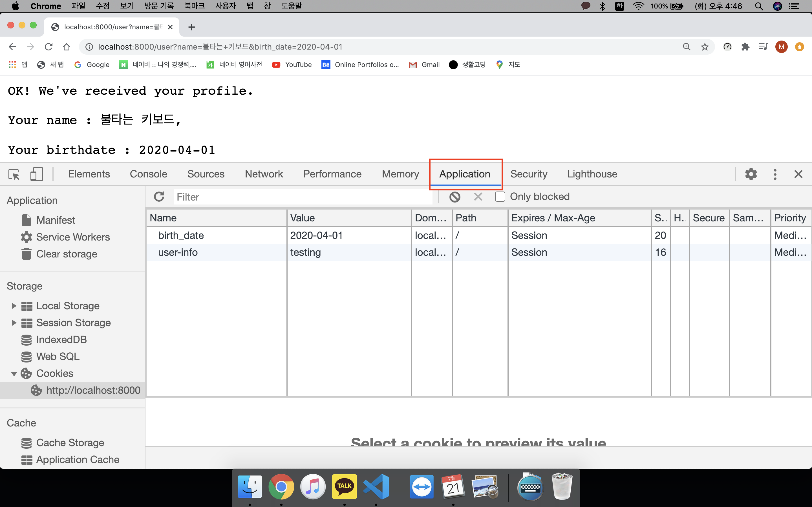Open the Console tab

coord(148,174)
